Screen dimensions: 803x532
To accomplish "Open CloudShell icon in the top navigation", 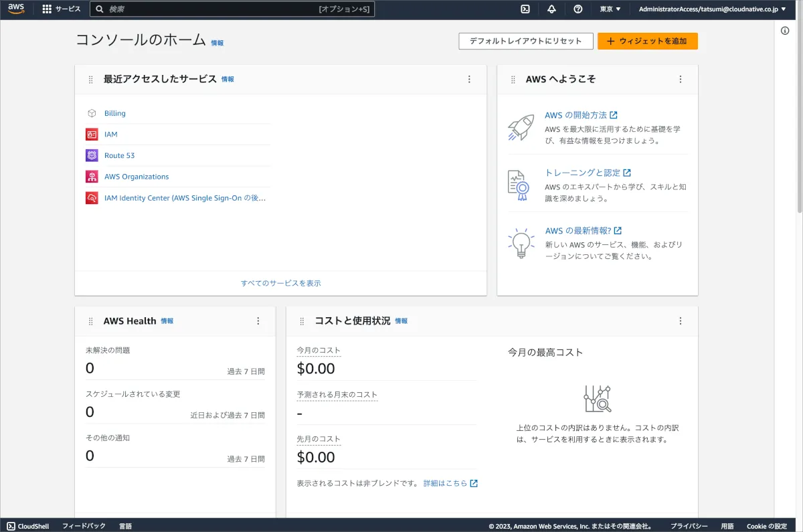I will [525, 9].
